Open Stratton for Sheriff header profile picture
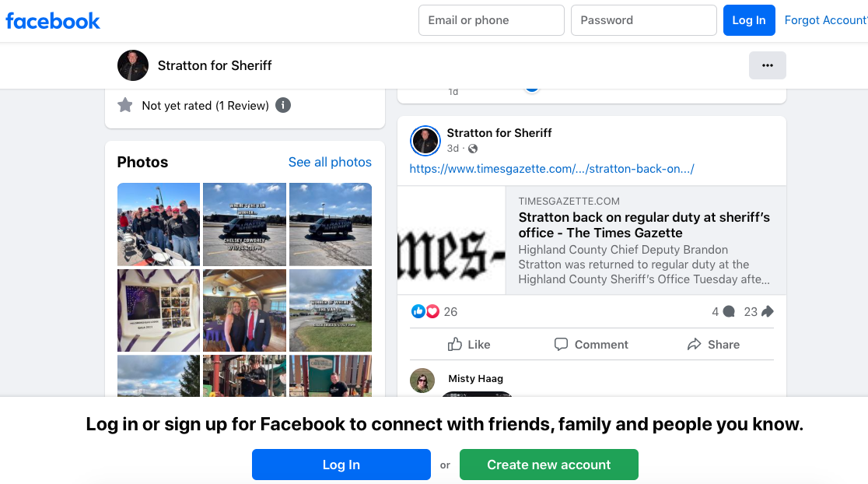 coord(133,65)
